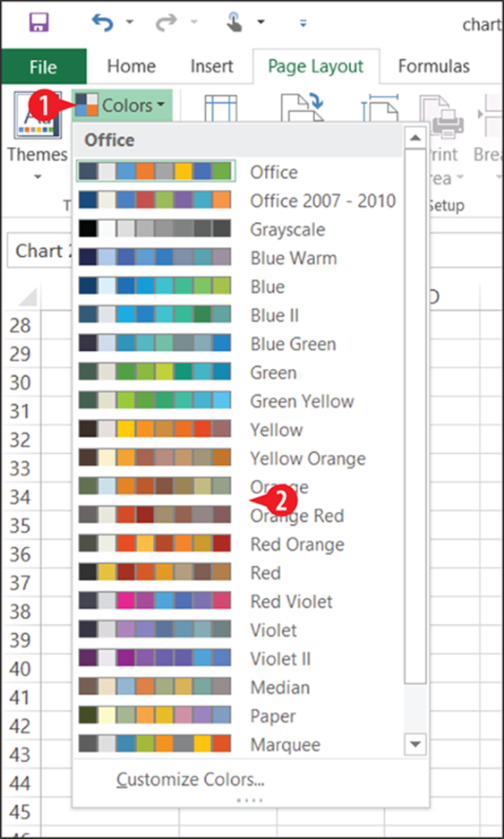504x839 pixels.
Task: Open the Customize Quick Access Toolbar dropdown
Action: pyautogui.click(x=303, y=22)
